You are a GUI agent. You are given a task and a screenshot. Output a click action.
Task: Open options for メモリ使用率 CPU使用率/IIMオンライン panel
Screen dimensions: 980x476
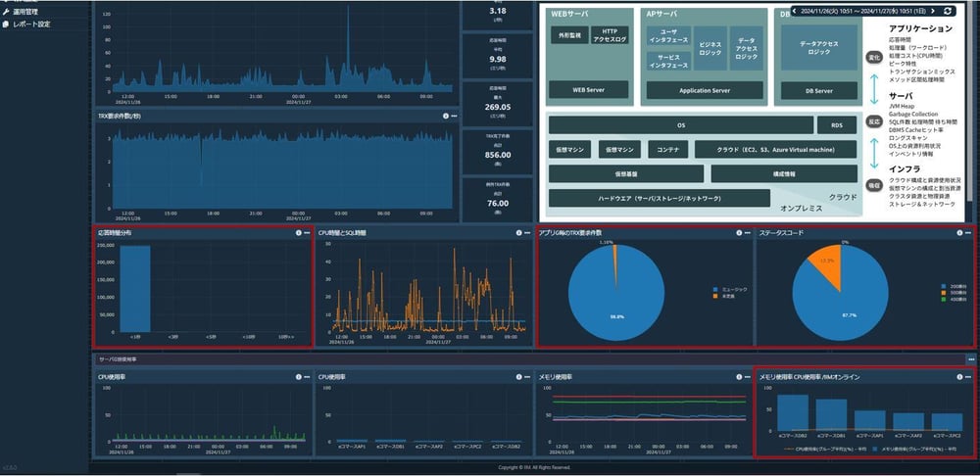pos(968,377)
